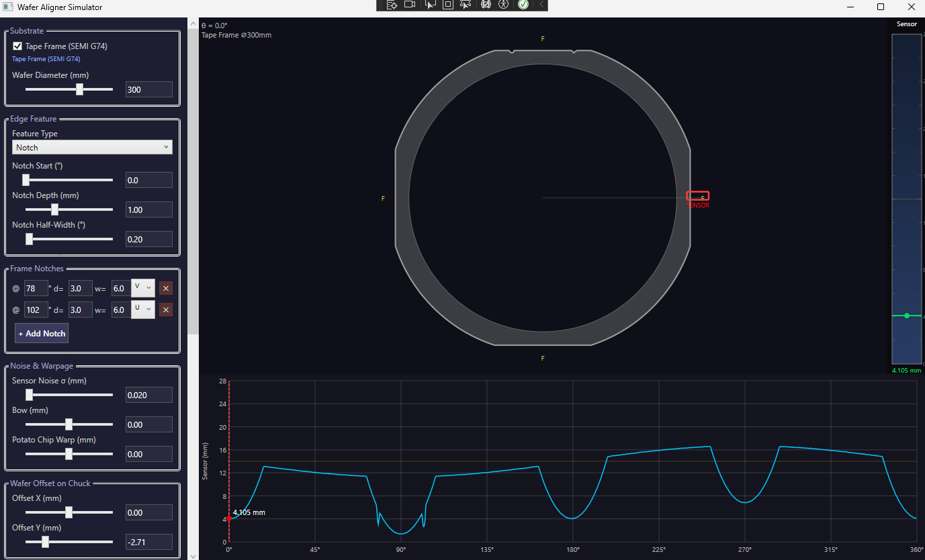Click the Wafer Diameter slider handle
The height and width of the screenshot is (560, 925).
(79, 89)
